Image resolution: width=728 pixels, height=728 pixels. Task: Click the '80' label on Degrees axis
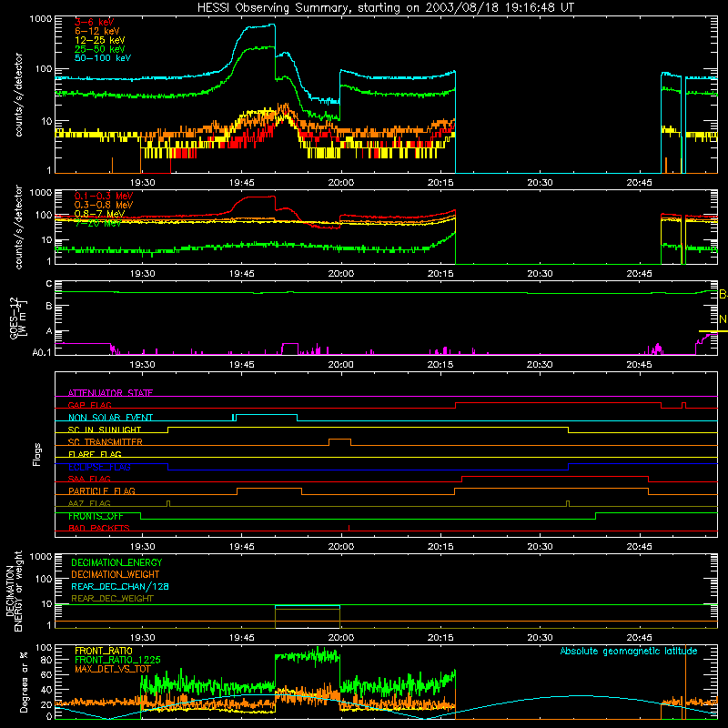pyautogui.click(x=46, y=660)
